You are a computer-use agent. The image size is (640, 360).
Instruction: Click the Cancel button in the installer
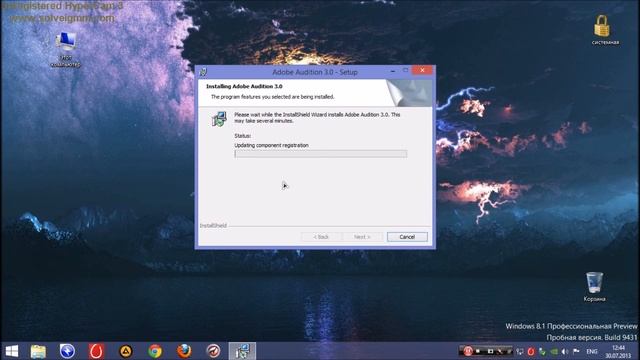pos(407,237)
